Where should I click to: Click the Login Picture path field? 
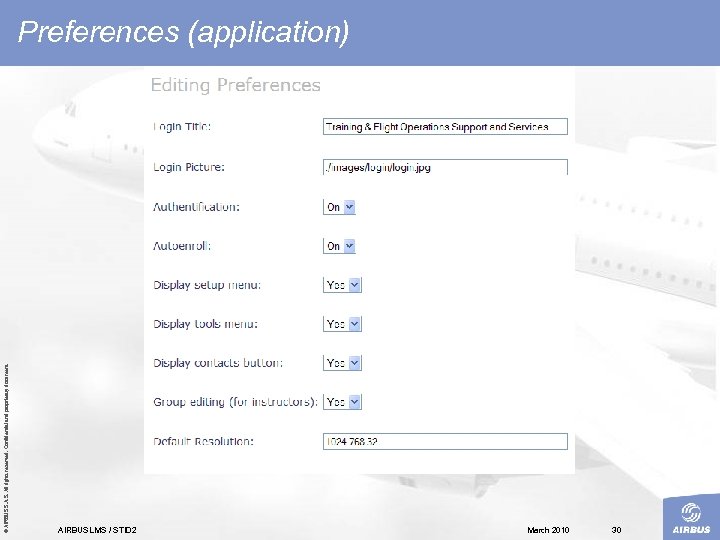point(445,167)
